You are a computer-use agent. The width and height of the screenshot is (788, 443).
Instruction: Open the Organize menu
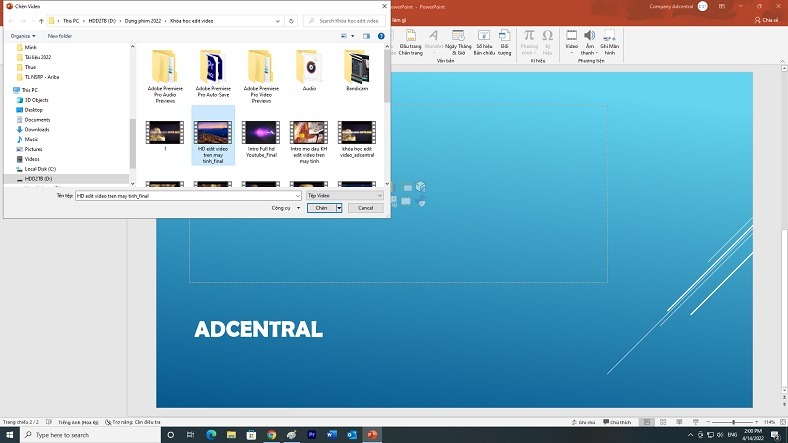[24, 36]
